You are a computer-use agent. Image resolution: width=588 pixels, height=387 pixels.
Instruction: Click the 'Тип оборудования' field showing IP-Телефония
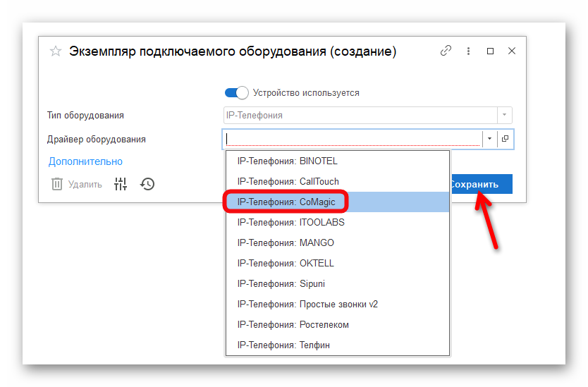coord(360,115)
